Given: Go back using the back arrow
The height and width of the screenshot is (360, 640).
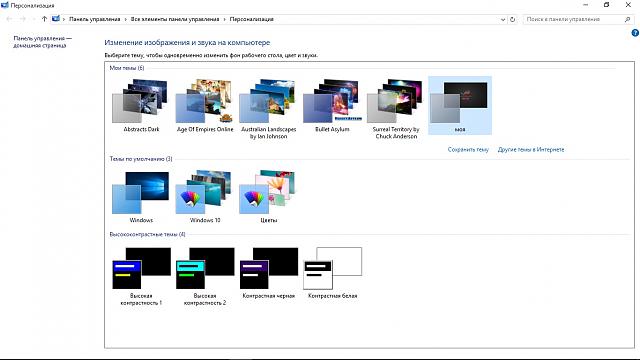Looking at the screenshot, I should [x=9, y=19].
